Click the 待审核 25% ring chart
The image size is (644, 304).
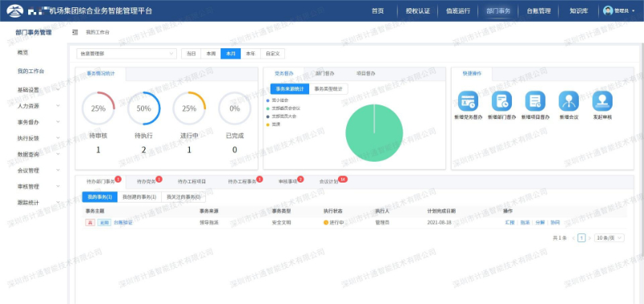pyautogui.click(x=98, y=109)
